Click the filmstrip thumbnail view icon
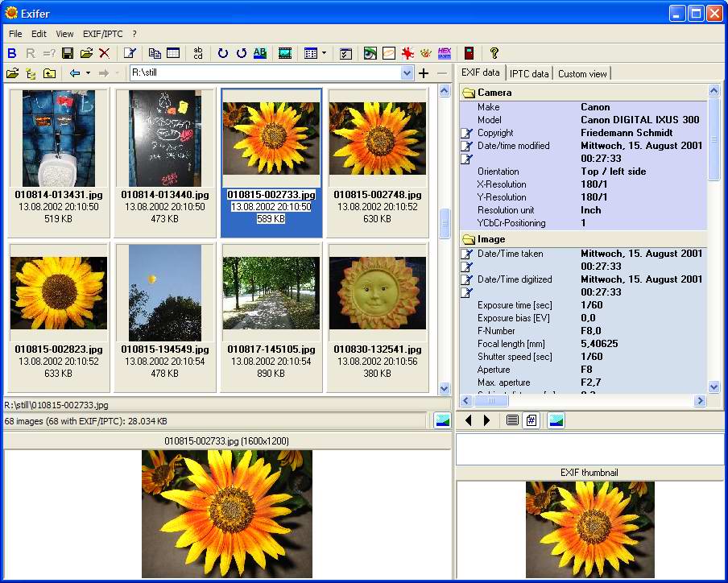This screenshot has height=583, width=728. [x=285, y=53]
